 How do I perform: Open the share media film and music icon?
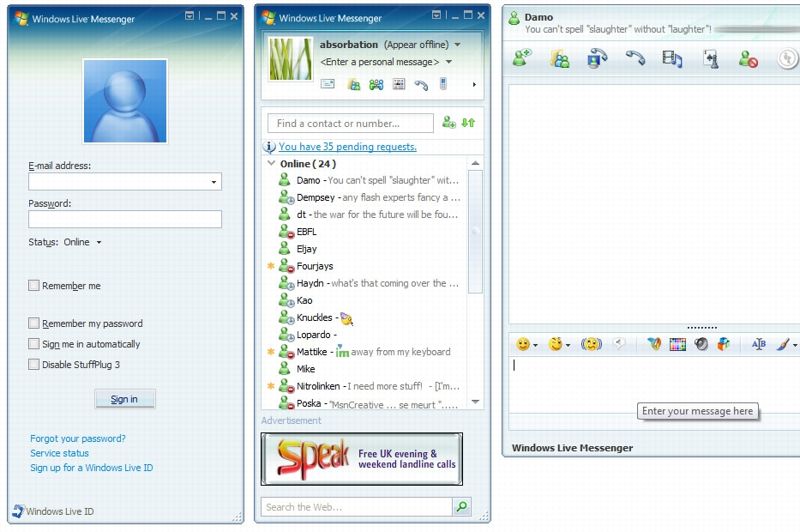pos(672,59)
